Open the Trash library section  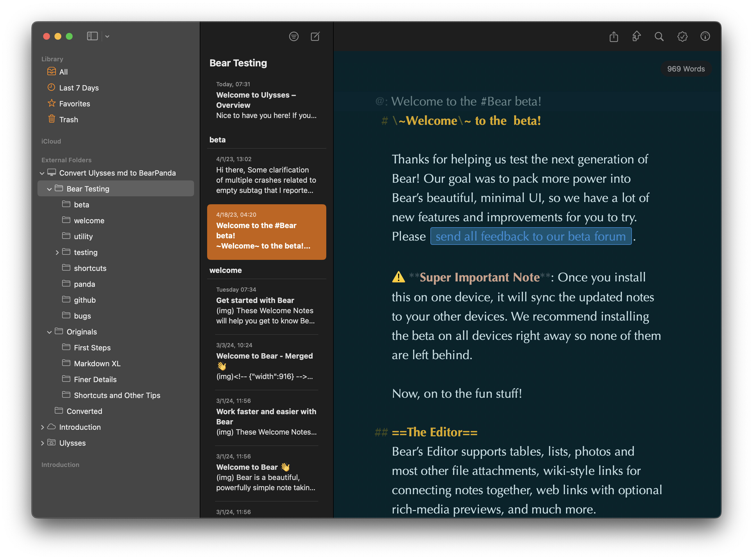tap(68, 120)
